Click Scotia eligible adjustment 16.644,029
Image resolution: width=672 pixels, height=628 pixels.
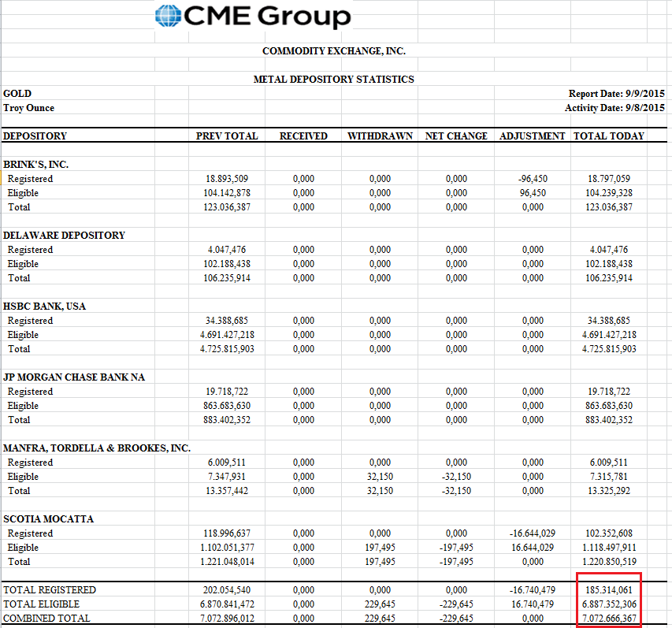pyautogui.click(x=533, y=548)
